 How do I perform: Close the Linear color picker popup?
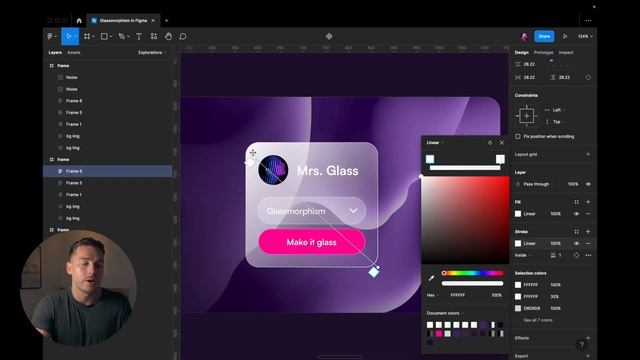pos(502,142)
